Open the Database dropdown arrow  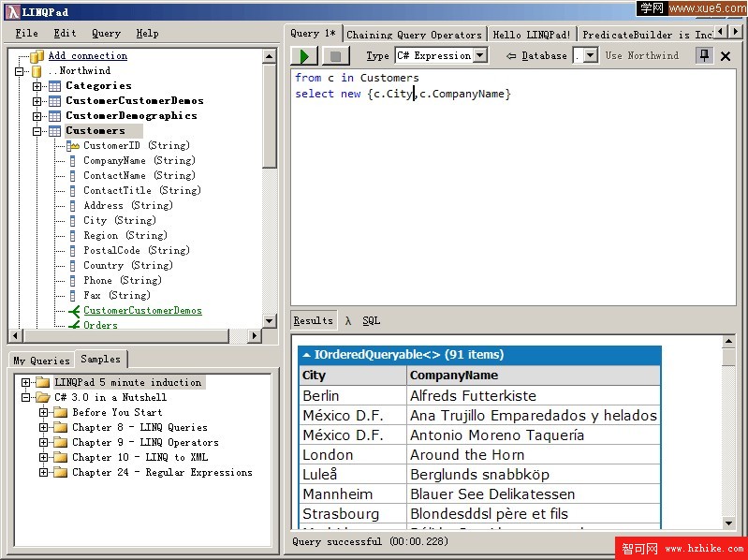tap(591, 55)
